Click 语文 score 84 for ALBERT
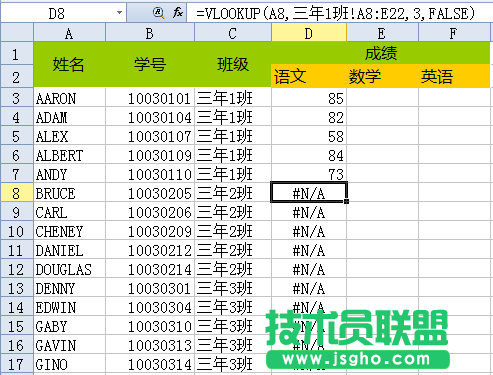Image resolution: width=493 pixels, height=375 pixels. tap(309, 155)
